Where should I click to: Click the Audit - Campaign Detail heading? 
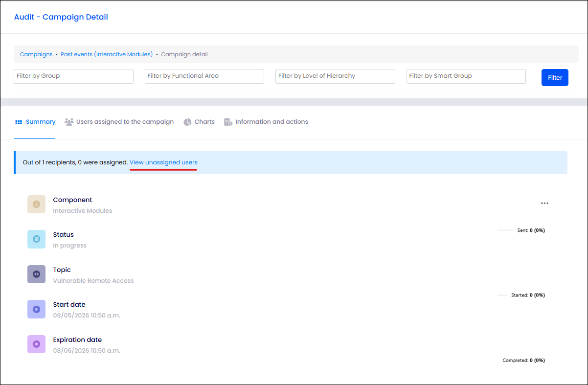61,17
